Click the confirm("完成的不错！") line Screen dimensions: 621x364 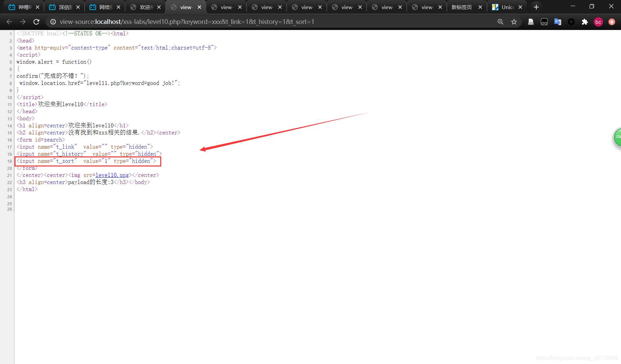[x=53, y=76]
